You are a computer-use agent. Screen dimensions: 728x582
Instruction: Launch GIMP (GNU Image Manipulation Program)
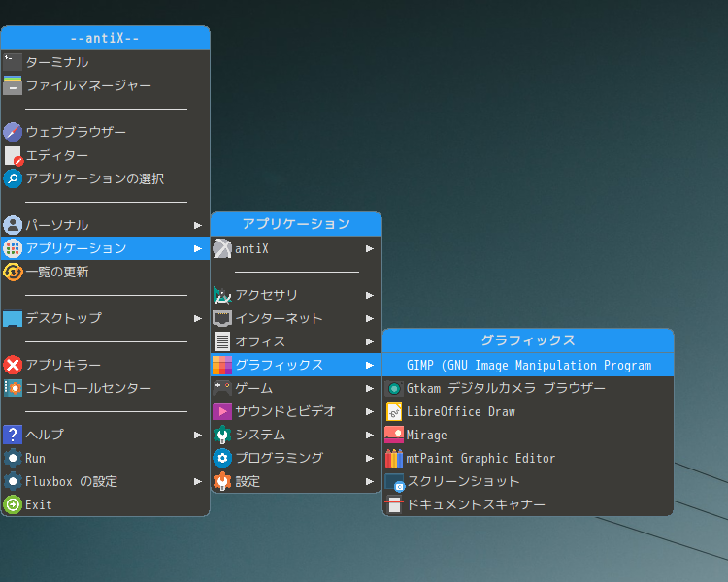click(x=528, y=365)
